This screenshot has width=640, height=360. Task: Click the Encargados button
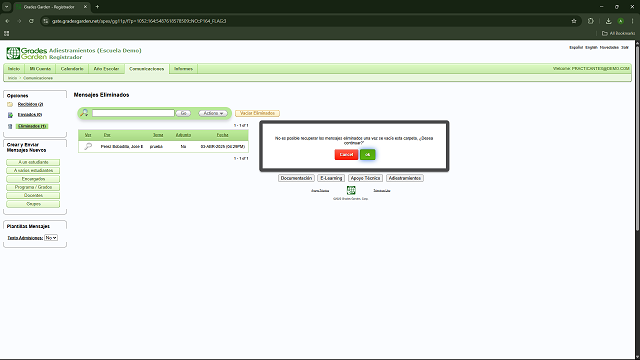(x=33, y=179)
